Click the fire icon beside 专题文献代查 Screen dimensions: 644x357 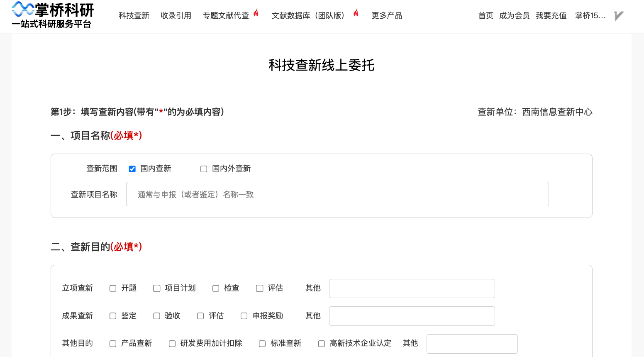[x=256, y=13]
